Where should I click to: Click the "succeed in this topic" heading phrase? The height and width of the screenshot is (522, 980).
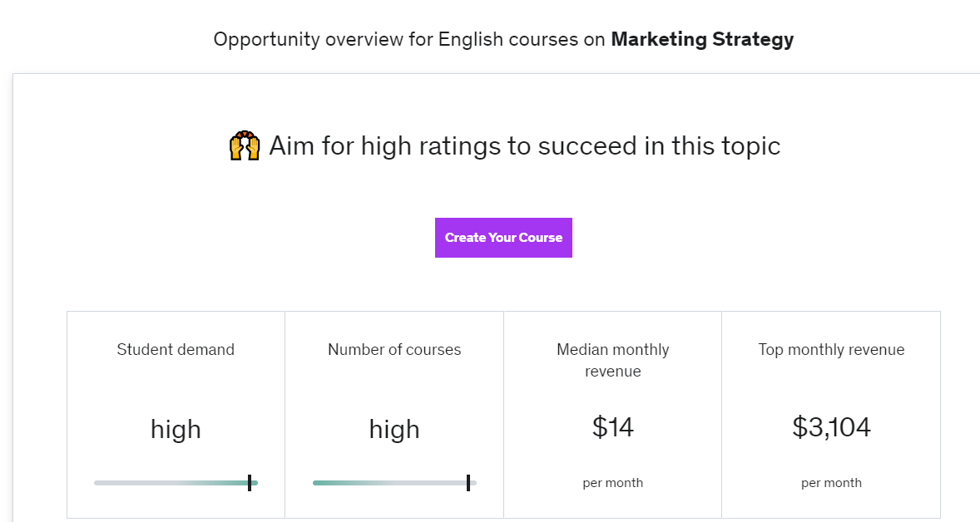659,146
